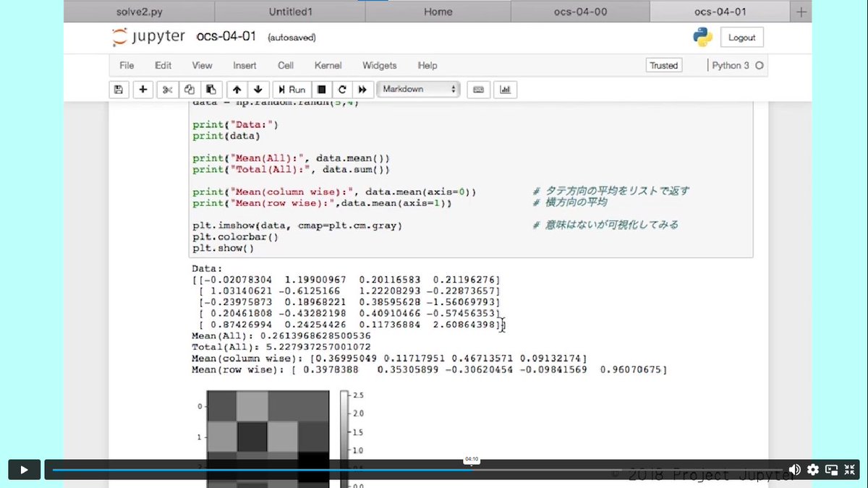Click the Jupyter logo
Viewport: 868px width, 488px height.
tap(149, 37)
